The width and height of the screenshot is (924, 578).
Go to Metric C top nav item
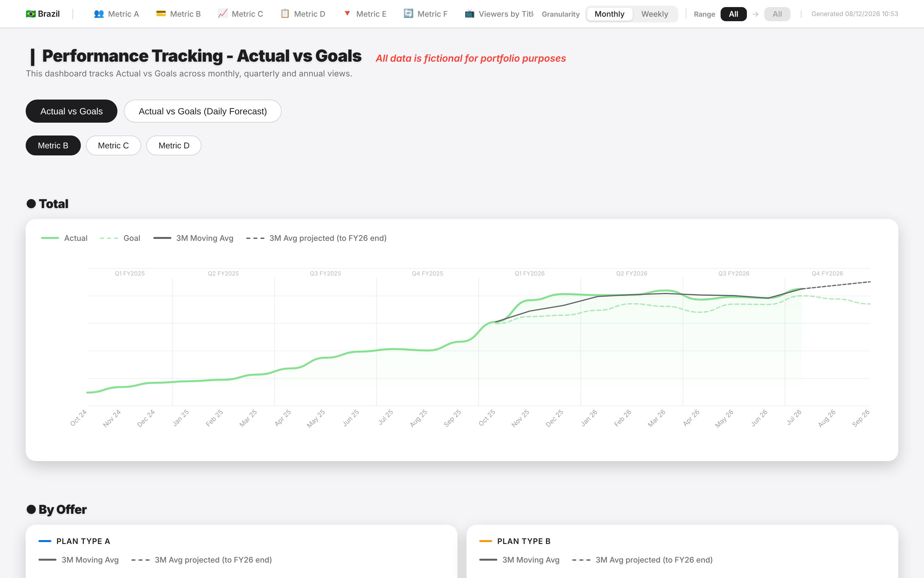pos(241,14)
